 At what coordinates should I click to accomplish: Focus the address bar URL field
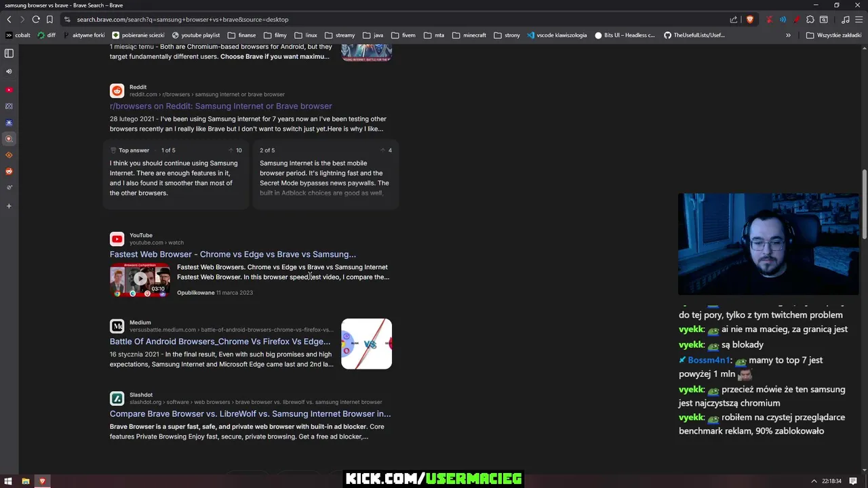pyautogui.click(x=400, y=20)
